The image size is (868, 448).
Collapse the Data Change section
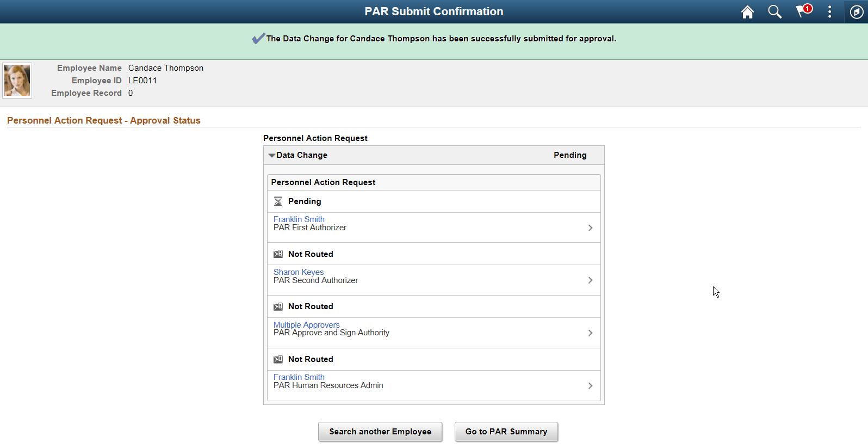(x=272, y=156)
